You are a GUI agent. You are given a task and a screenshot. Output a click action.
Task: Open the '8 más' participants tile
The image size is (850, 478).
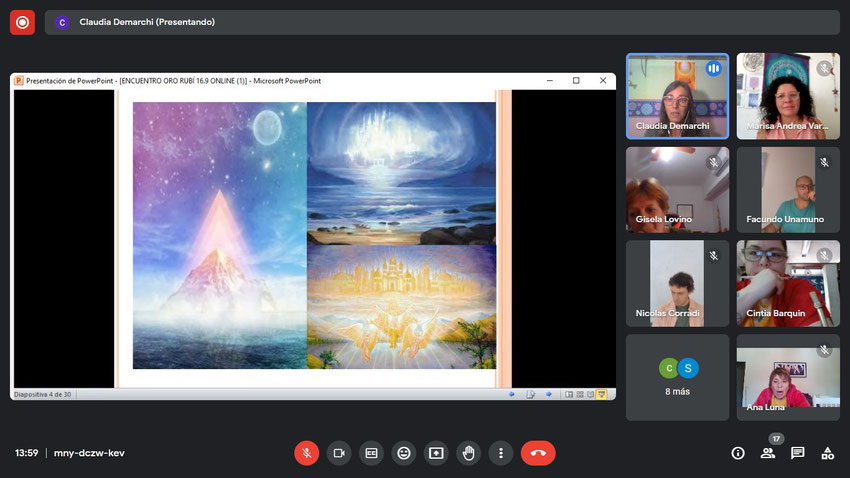(x=677, y=377)
